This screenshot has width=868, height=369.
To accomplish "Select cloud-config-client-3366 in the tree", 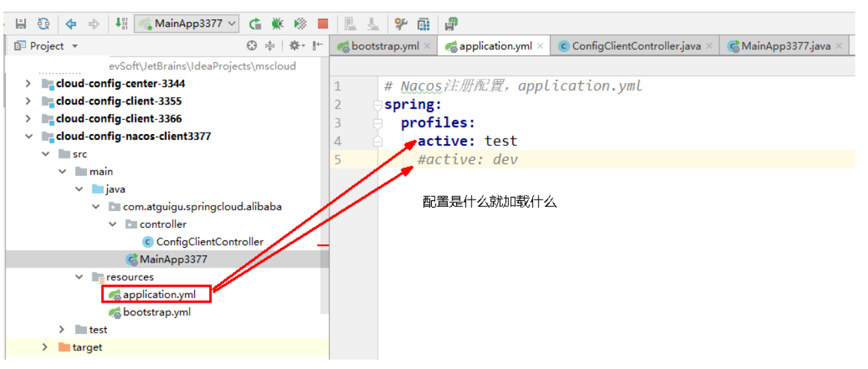I will pos(119,119).
